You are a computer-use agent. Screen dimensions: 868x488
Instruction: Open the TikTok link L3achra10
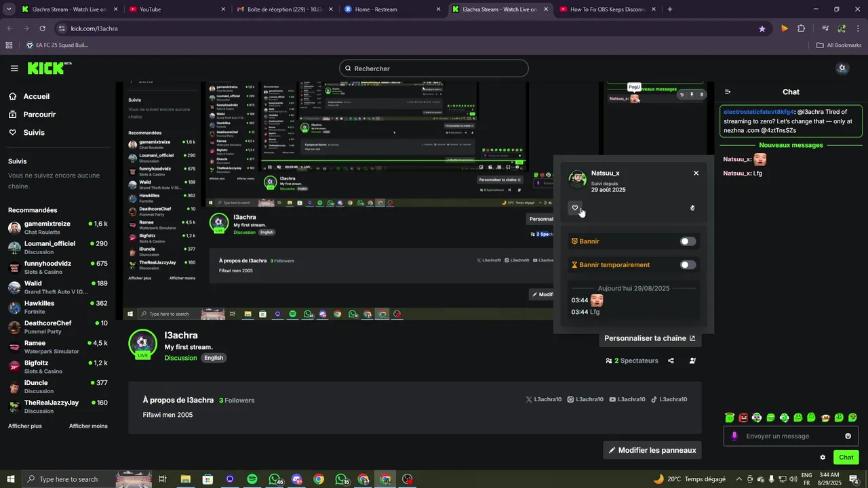coord(669,399)
